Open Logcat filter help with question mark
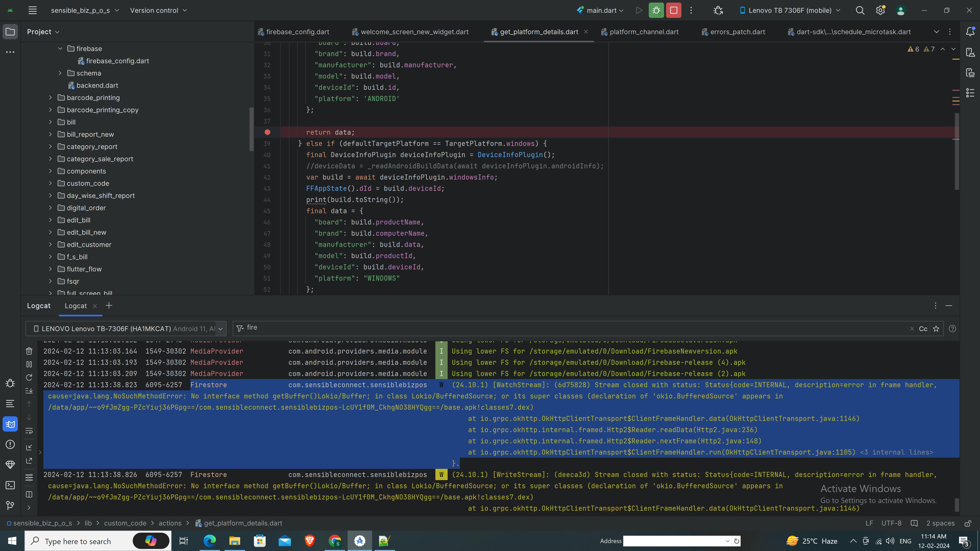Image resolution: width=980 pixels, height=551 pixels. [x=953, y=328]
